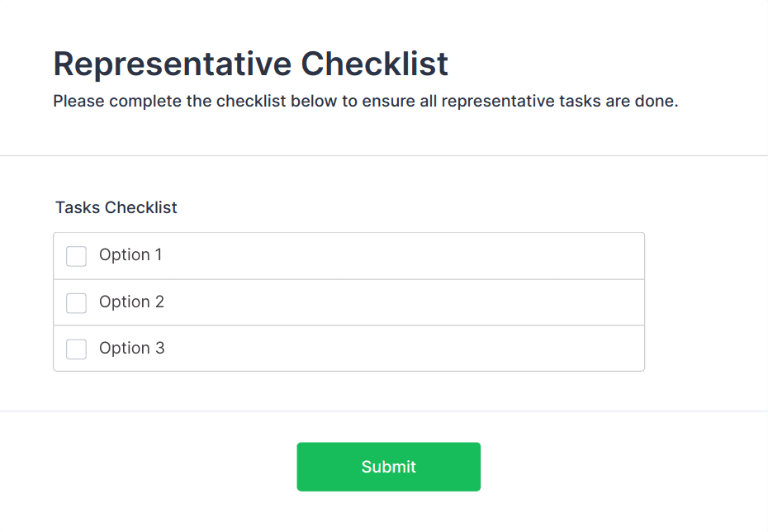The width and height of the screenshot is (768, 532).
Task: Click the divider line below the header
Action: pyautogui.click(x=384, y=155)
